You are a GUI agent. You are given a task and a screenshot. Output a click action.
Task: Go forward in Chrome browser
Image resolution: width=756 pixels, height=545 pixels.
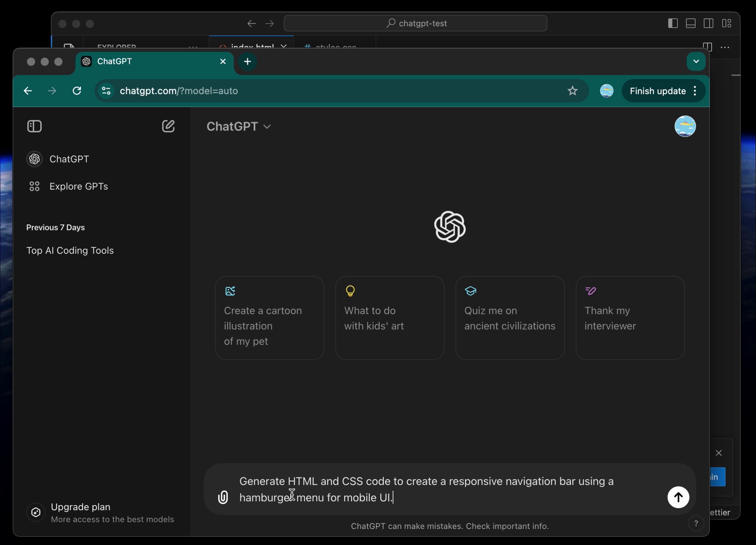[x=52, y=91]
